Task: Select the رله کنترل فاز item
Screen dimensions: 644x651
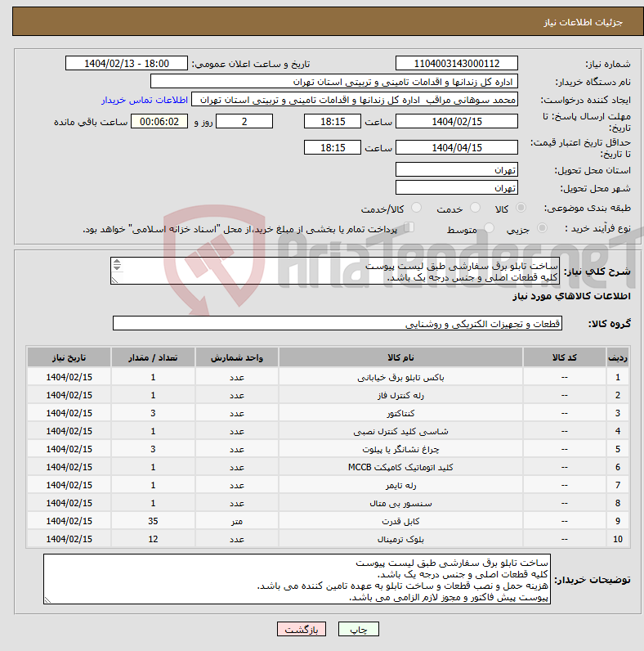Action: coord(400,395)
